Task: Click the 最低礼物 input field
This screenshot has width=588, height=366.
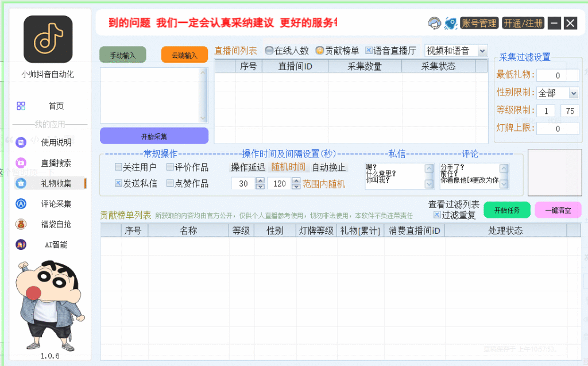Action: (558, 75)
